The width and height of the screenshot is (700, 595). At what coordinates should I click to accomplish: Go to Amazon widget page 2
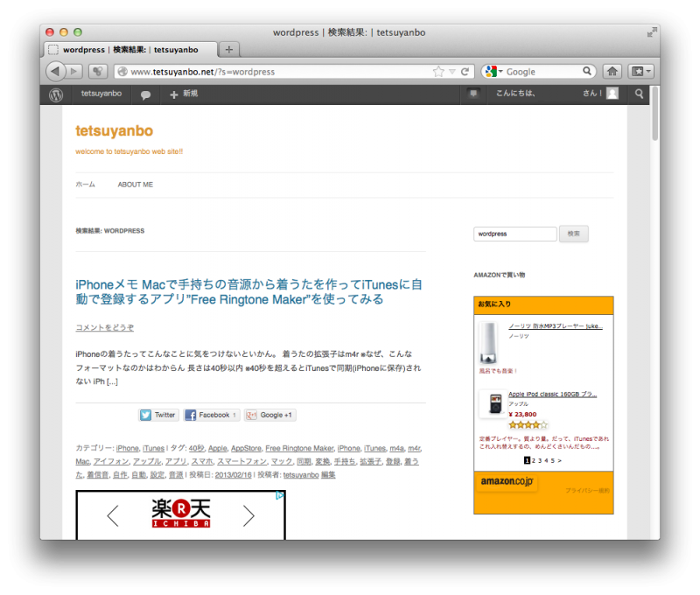coord(534,460)
